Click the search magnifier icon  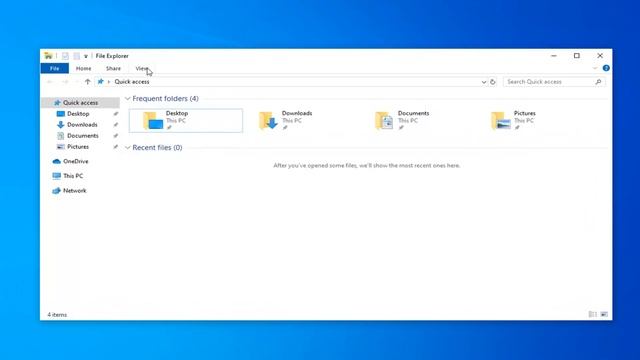(598, 82)
